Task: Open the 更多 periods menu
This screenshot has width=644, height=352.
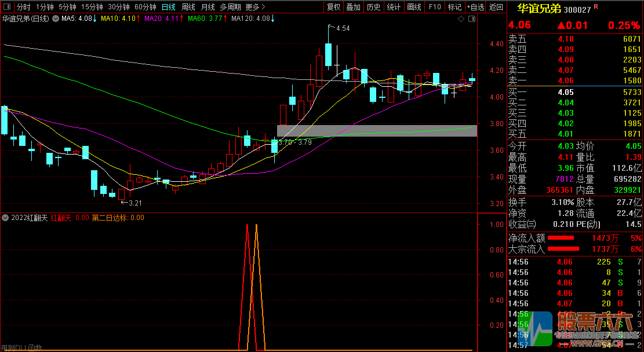Action: click(255, 7)
